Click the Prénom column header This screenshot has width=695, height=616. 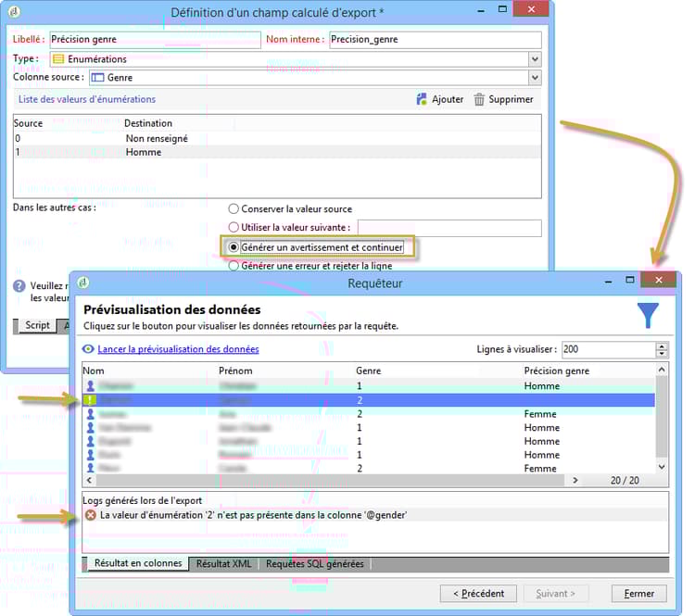(x=235, y=371)
